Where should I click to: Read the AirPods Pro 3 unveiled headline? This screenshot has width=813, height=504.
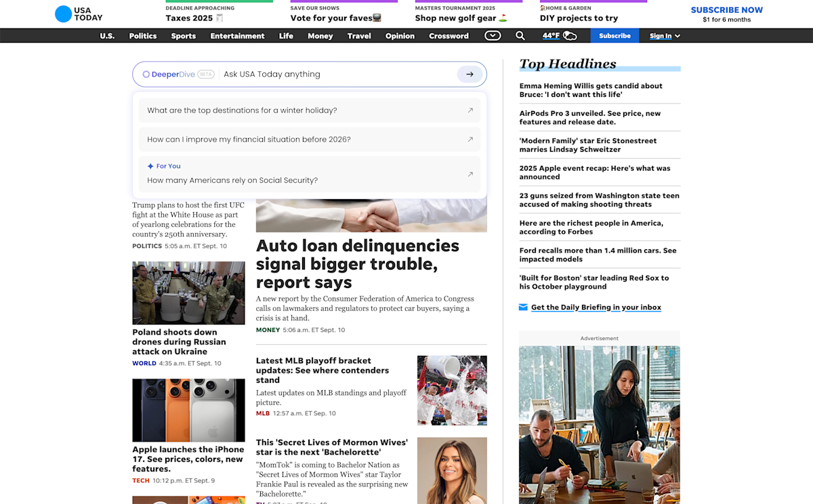point(589,118)
